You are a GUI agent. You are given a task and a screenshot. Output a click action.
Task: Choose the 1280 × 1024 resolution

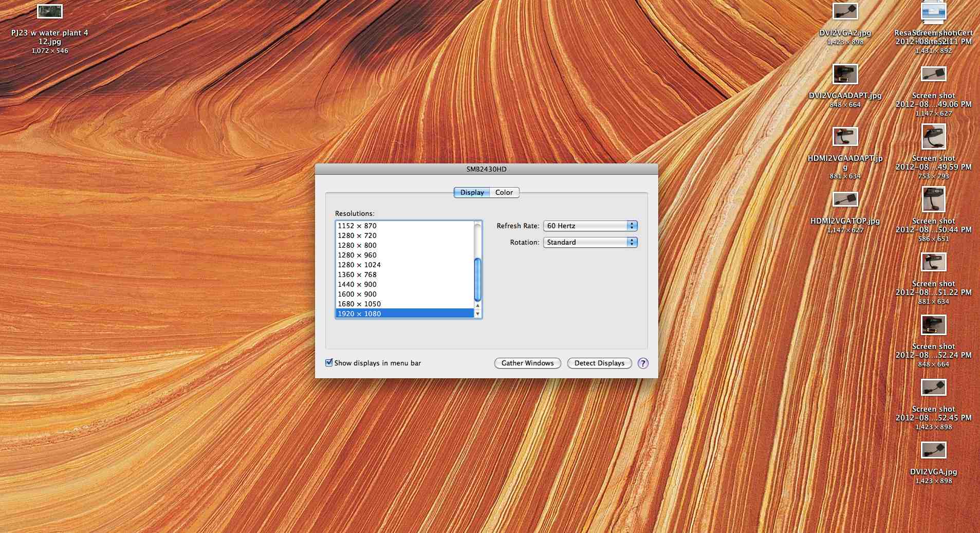359,265
